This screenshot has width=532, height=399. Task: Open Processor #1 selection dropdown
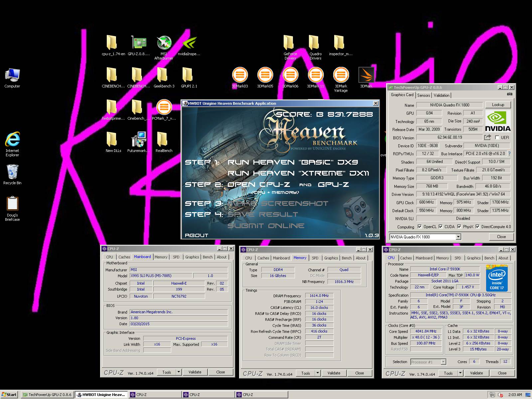(443, 362)
